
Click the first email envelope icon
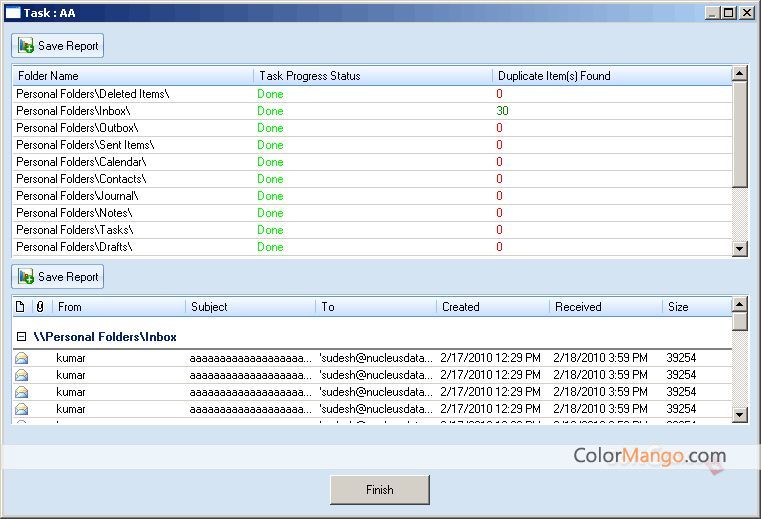click(21, 358)
